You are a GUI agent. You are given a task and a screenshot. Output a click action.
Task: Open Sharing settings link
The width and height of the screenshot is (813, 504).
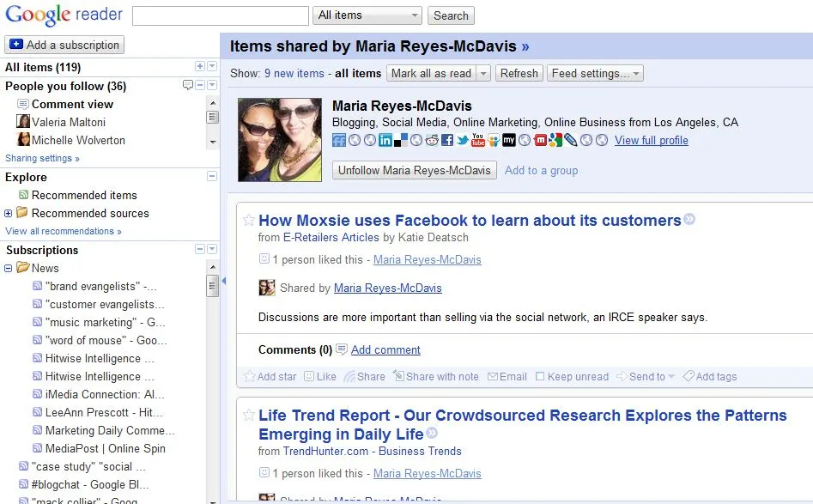(43, 158)
